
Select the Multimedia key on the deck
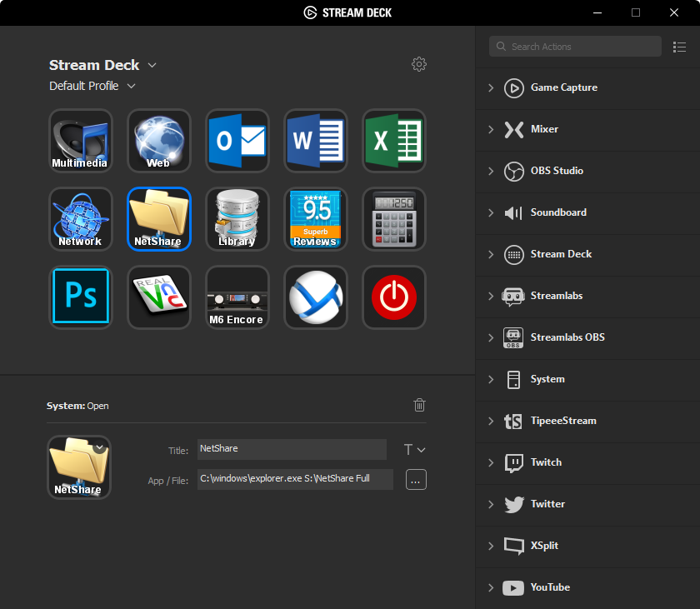[80, 141]
